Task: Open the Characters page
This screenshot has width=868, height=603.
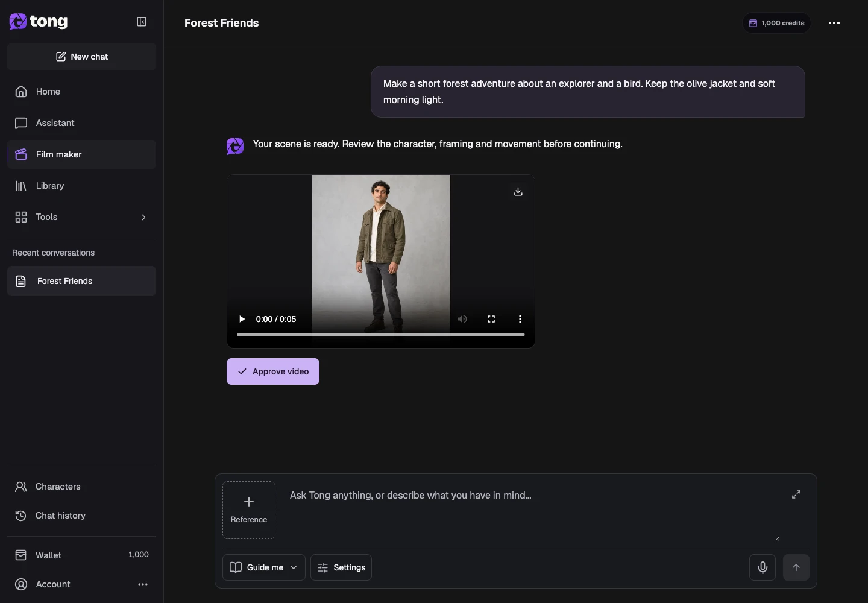Action: pos(82,487)
